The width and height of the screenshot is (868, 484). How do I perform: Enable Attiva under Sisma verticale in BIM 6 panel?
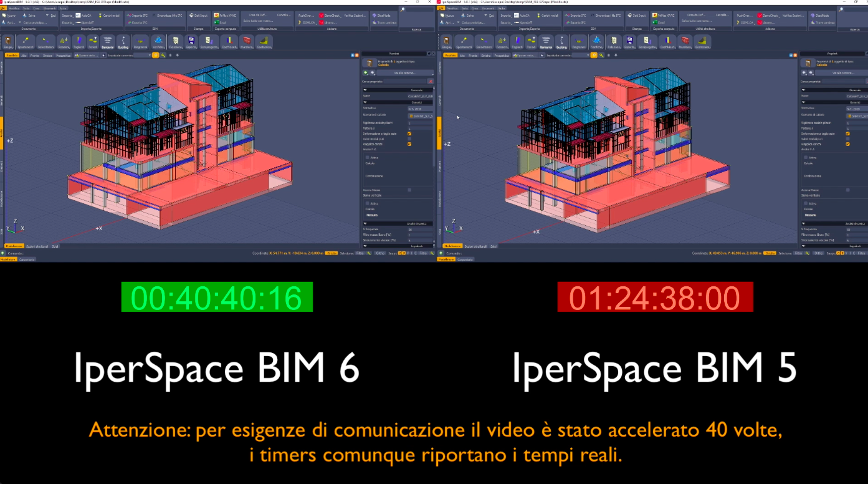(368, 203)
